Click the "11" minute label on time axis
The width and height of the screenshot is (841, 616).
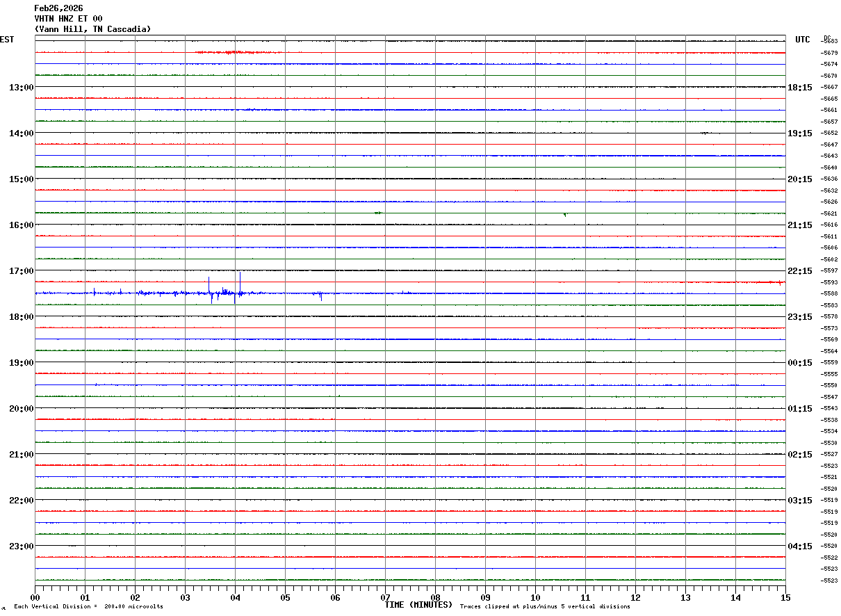point(585,597)
